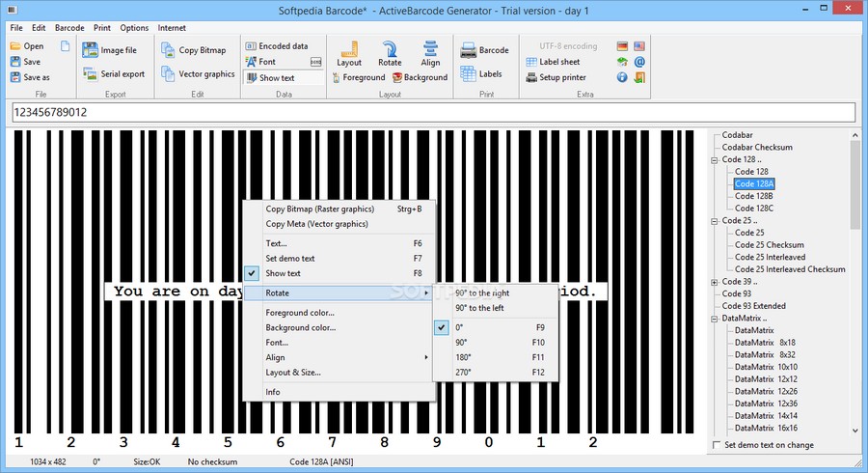
Task: Open the Labels print icon
Action: [x=469, y=73]
